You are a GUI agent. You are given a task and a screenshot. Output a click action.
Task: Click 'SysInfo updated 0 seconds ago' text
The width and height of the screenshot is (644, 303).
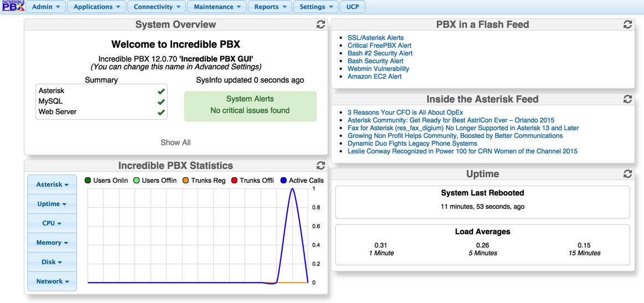pos(250,80)
